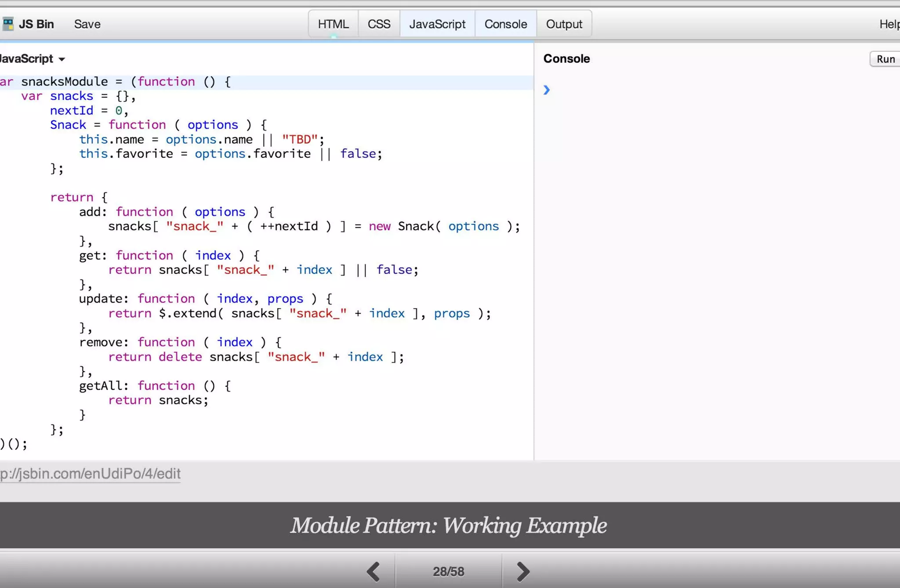Viewport: 900px width, 588px height.
Task: Click the 'this.favorite' code line
Action: (x=231, y=154)
